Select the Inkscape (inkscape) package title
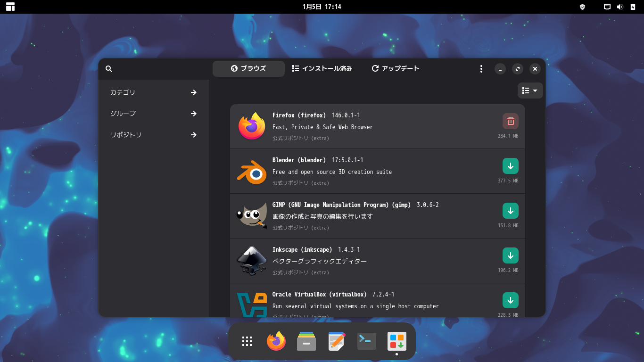Image resolution: width=644 pixels, height=362 pixels. click(x=302, y=250)
